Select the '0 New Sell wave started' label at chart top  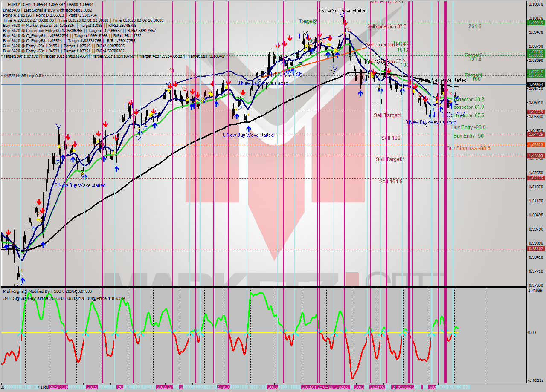click(x=342, y=11)
